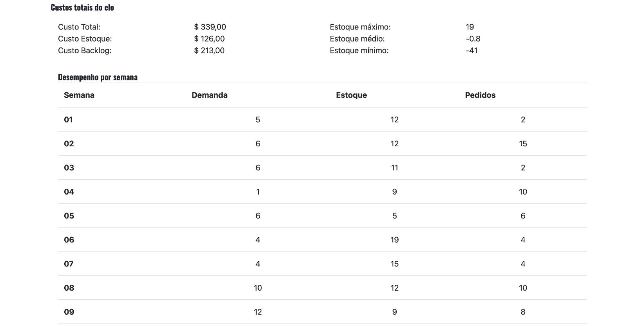Screen dimensions: 644x326
Task: Click the Estoque médio value -0.8
Action: pyautogui.click(x=473, y=39)
